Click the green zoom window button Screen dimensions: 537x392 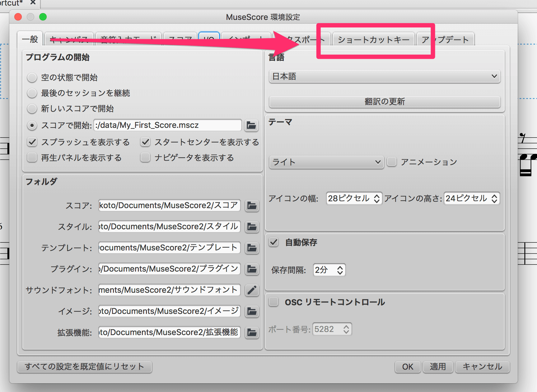coord(43,17)
